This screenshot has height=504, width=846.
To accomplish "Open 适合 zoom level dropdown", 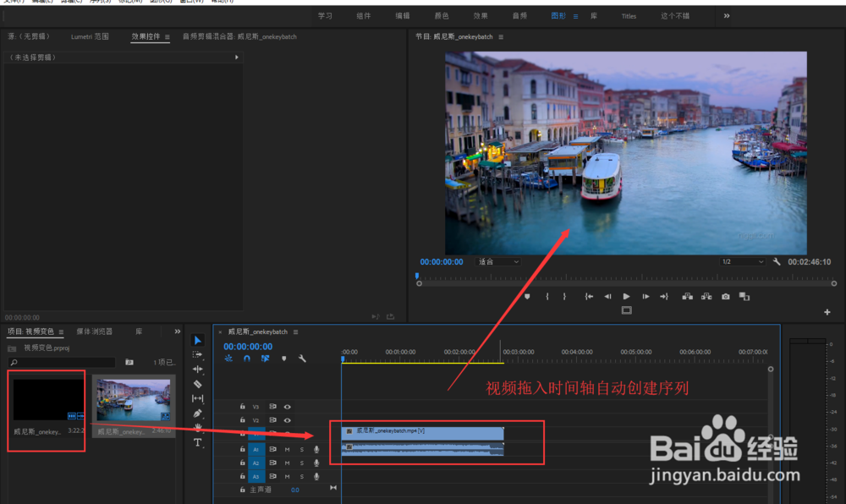I will click(x=498, y=262).
